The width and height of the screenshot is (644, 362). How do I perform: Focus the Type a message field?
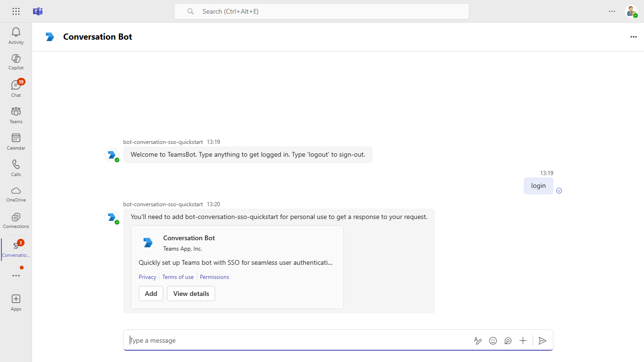click(x=297, y=341)
